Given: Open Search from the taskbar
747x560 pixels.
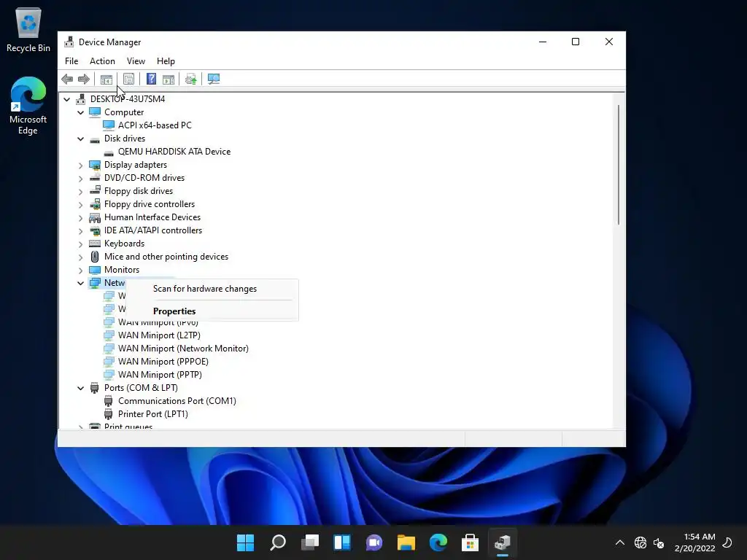Looking at the screenshot, I should point(278,542).
